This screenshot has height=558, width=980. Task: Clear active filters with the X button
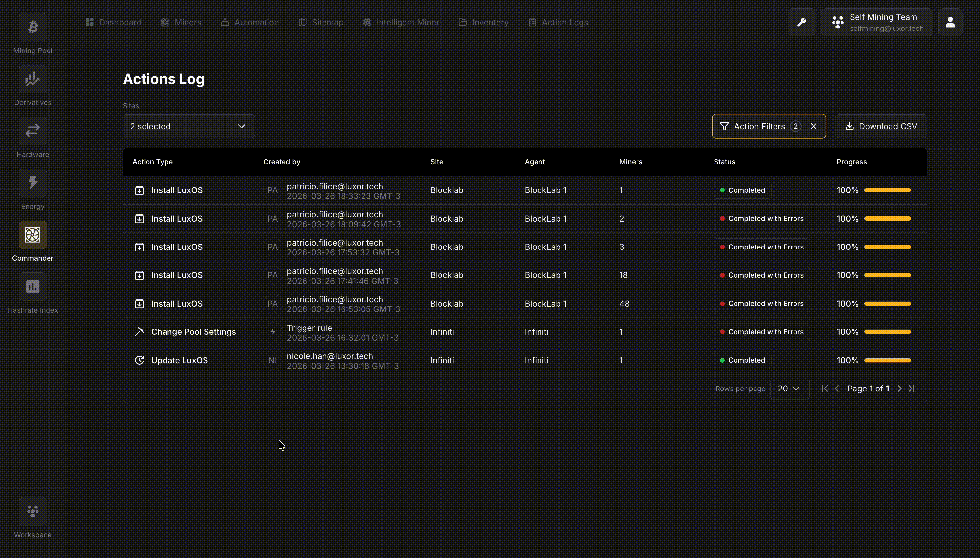tap(814, 126)
